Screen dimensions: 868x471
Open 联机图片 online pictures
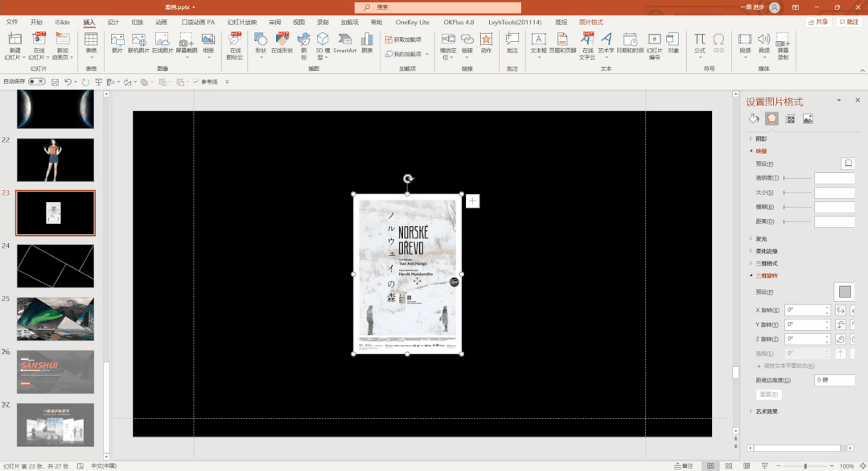138,43
